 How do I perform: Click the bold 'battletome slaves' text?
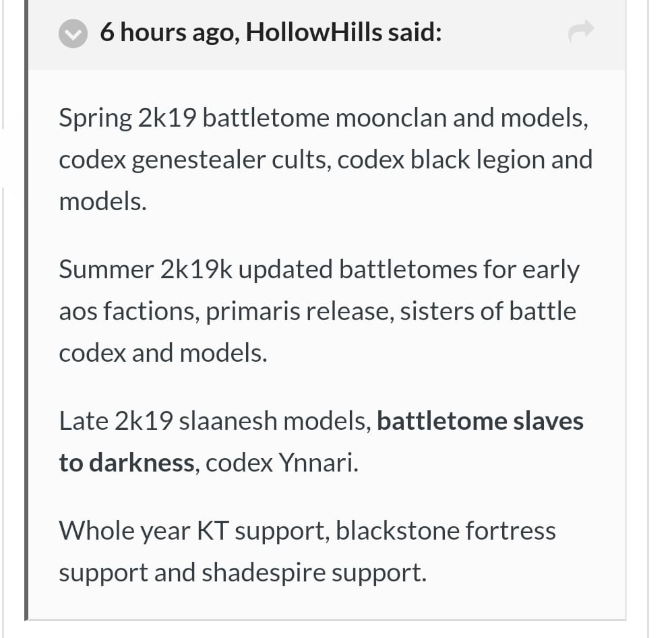coord(480,421)
